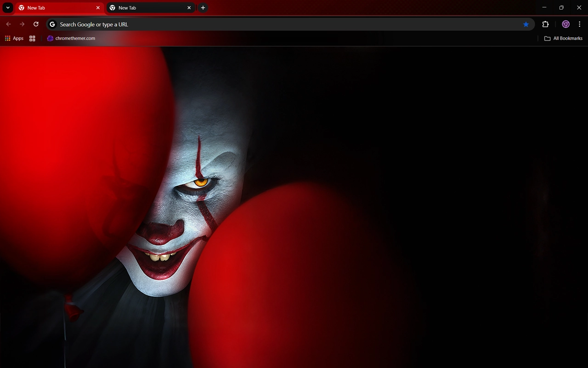Open the Extensions puzzle icon
This screenshot has height=368, width=588.
click(x=545, y=24)
